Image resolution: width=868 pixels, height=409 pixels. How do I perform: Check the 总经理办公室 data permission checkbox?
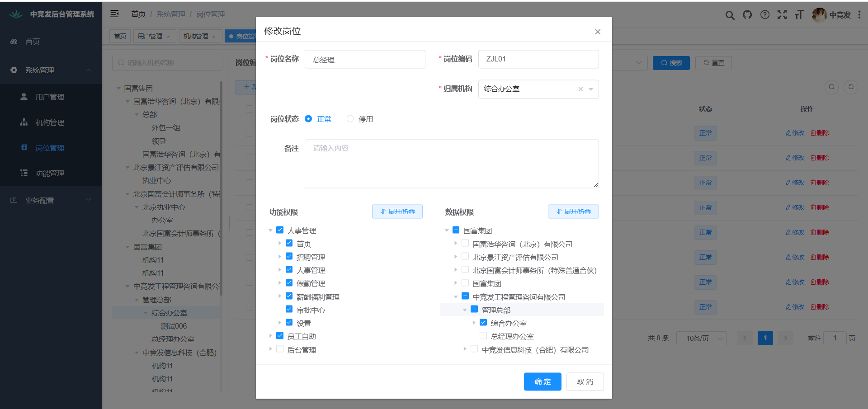pos(483,336)
